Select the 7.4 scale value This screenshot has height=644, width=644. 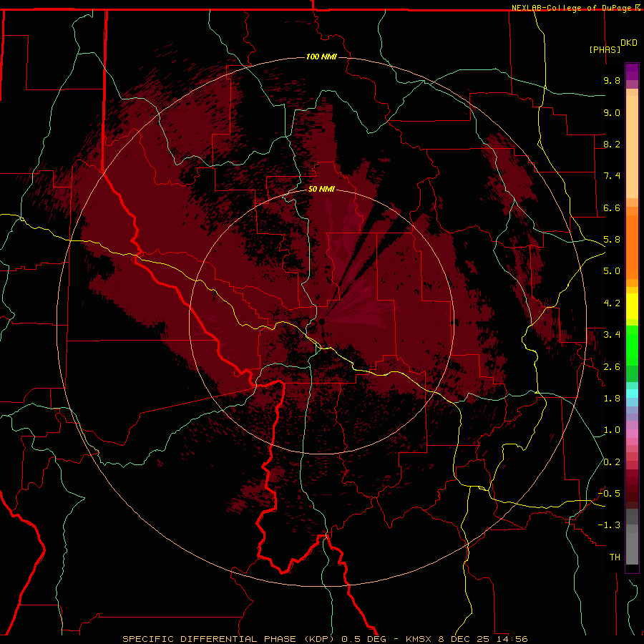click(612, 176)
